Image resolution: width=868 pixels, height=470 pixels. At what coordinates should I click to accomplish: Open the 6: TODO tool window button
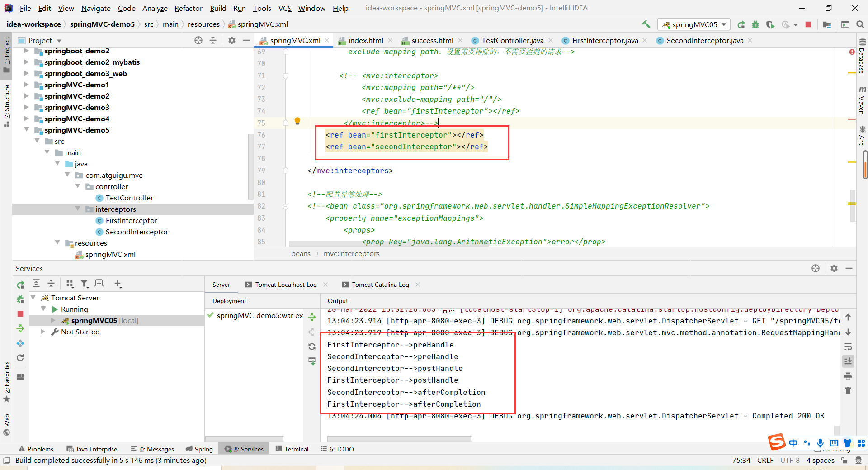337,449
